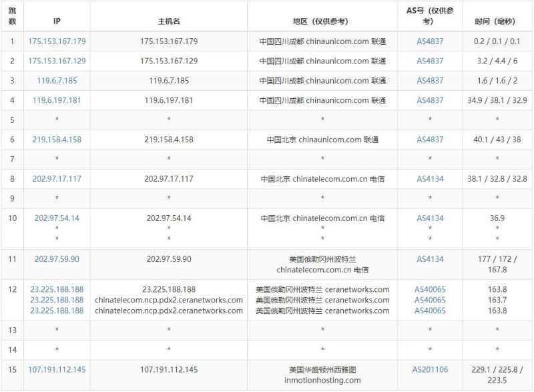Click the 跳数 column header
The height and width of the screenshot is (392, 534).
pos(12,16)
